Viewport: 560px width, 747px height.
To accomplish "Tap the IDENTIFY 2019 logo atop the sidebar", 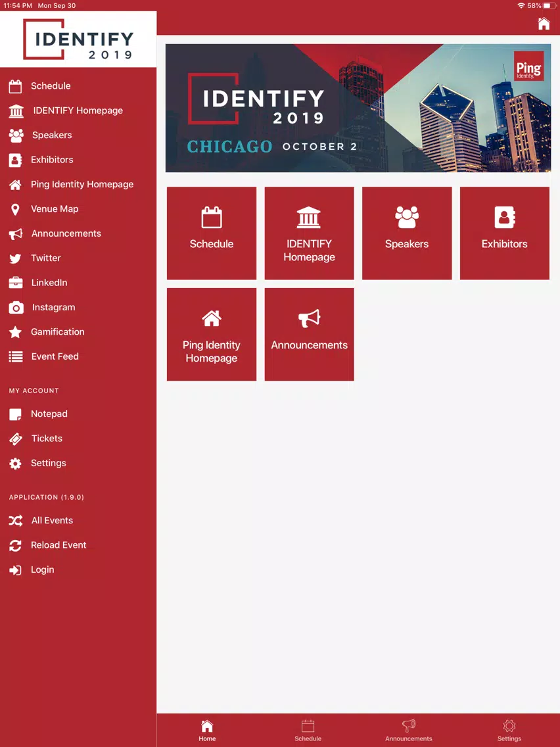I will [x=78, y=39].
